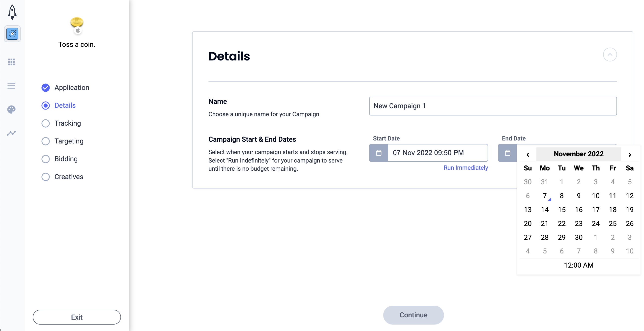Open the list view sidebar icon

click(11, 86)
